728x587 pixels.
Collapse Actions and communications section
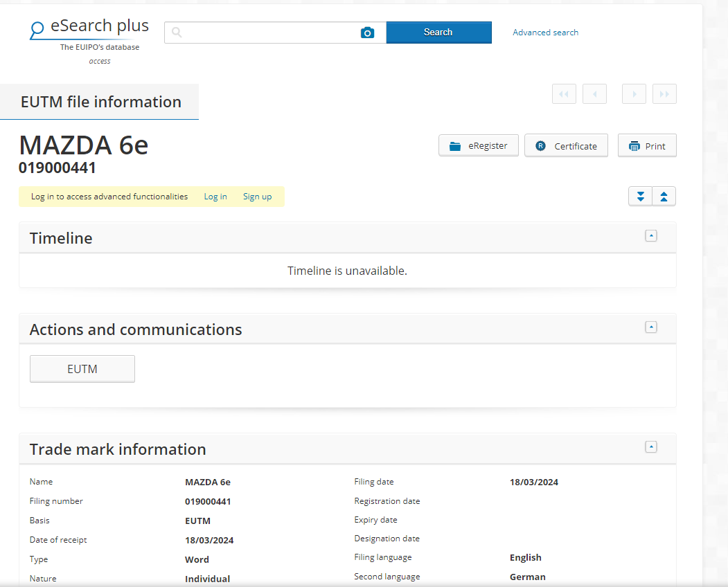pyautogui.click(x=651, y=327)
